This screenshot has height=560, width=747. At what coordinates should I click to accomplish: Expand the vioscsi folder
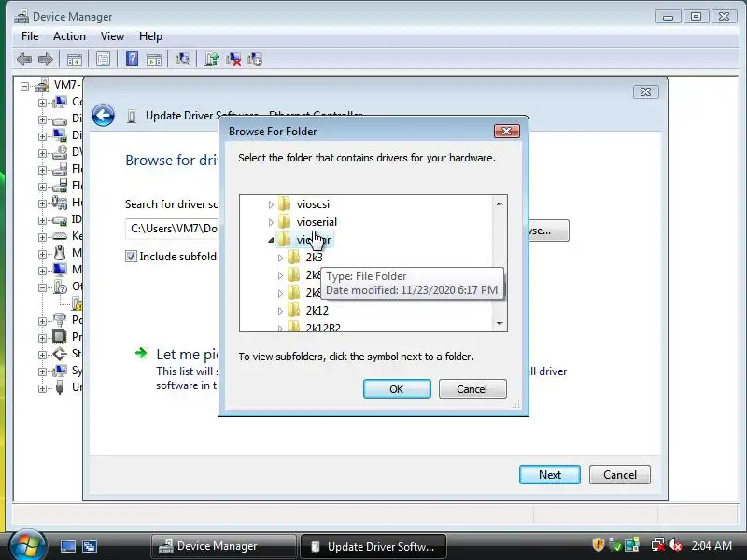pyautogui.click(x=271, y=204)
